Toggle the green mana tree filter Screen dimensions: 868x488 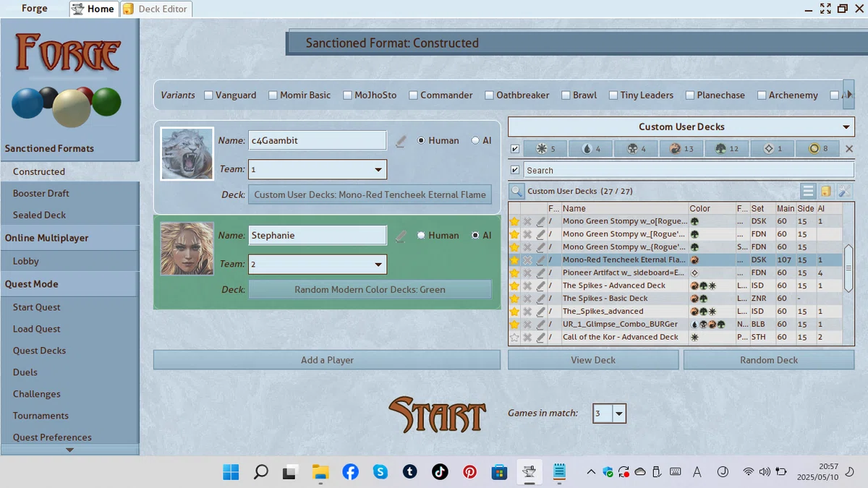[727, 148]
